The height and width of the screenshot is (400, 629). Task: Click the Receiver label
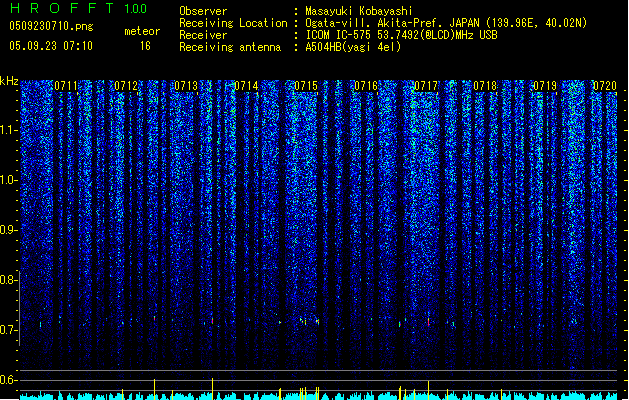click(203, 35)
